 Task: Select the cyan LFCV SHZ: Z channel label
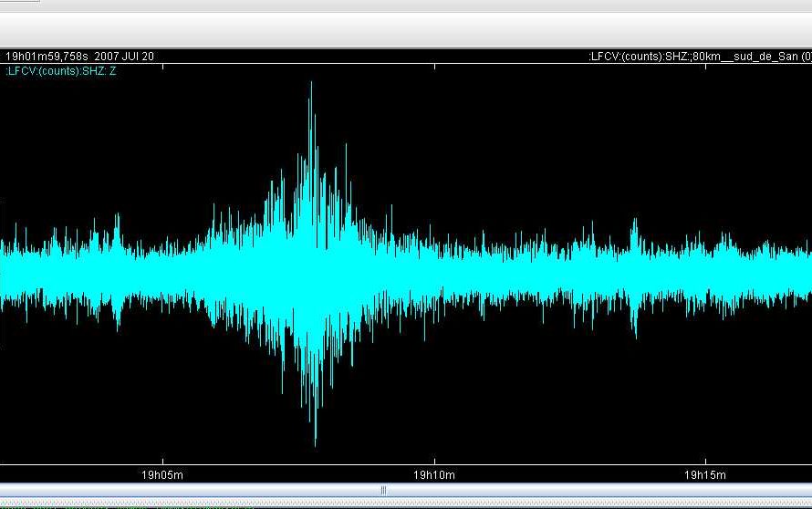(61, 70)
